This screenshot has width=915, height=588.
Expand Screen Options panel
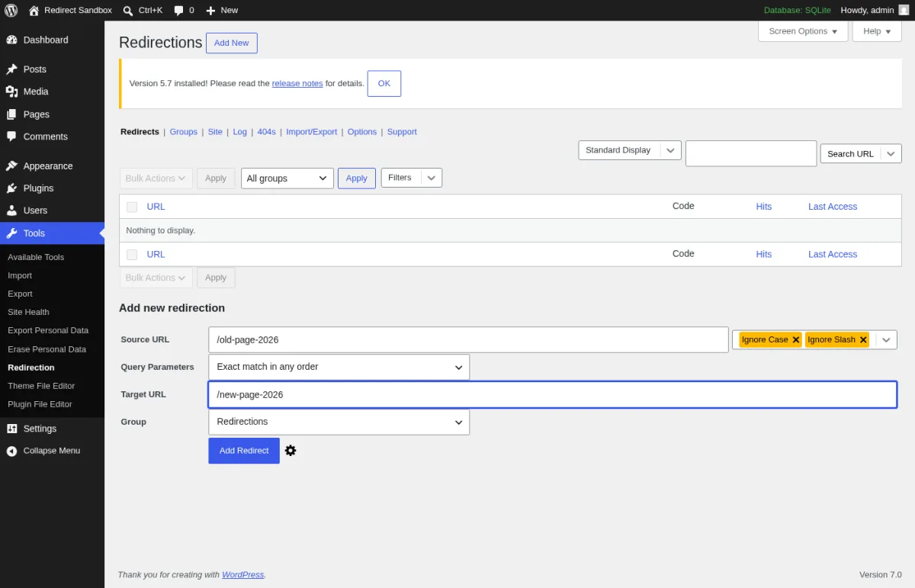[803, 31]
